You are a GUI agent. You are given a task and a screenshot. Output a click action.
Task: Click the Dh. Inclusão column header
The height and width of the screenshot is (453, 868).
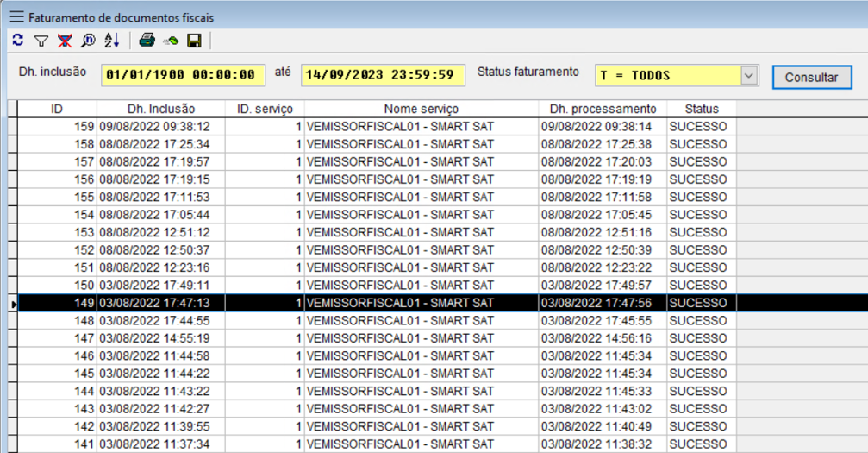(x=161, y=109)
